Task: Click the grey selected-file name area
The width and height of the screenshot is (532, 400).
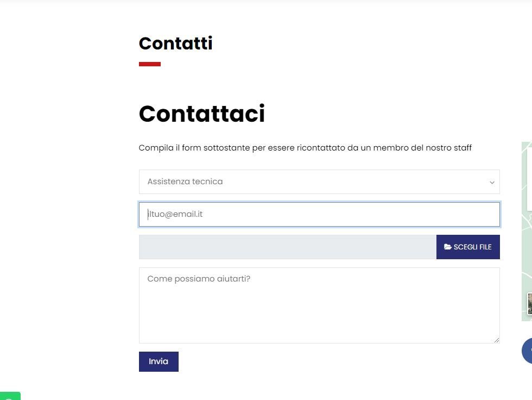Action: click(x=288, y=247)
